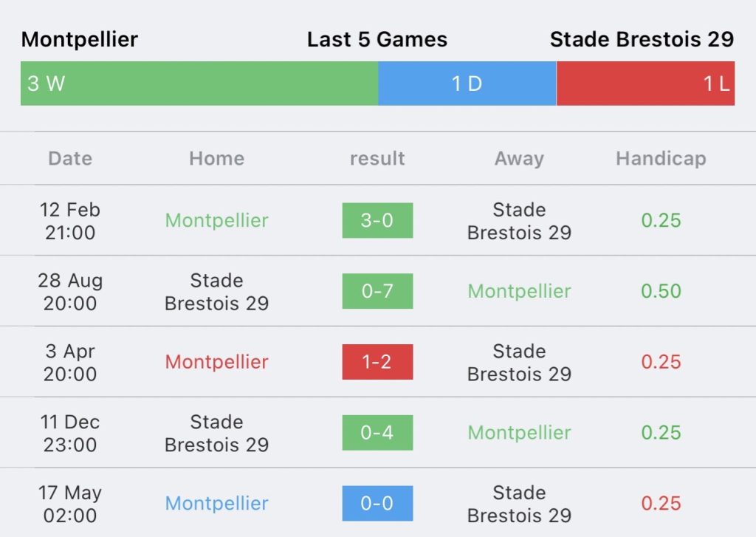Click the Away column header

519,158
